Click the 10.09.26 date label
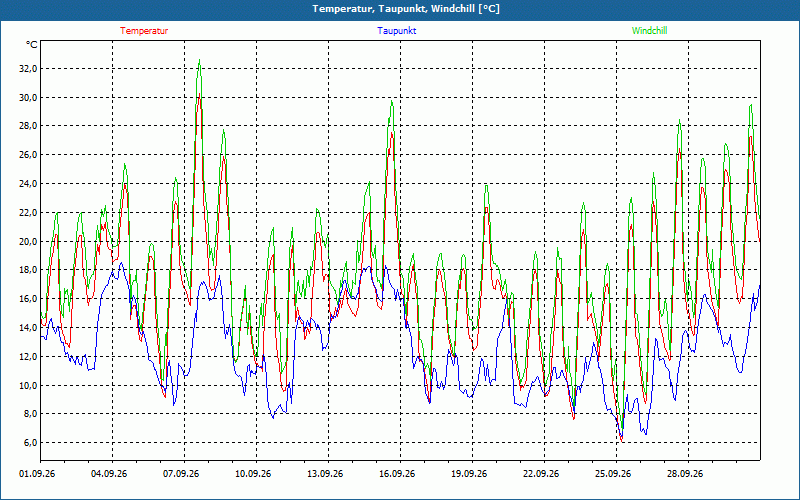Viewport: 800px width, 500px height. [253, 474]
